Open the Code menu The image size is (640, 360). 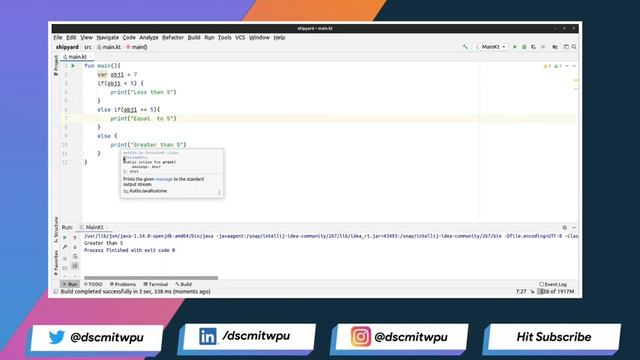pos(129,38)
